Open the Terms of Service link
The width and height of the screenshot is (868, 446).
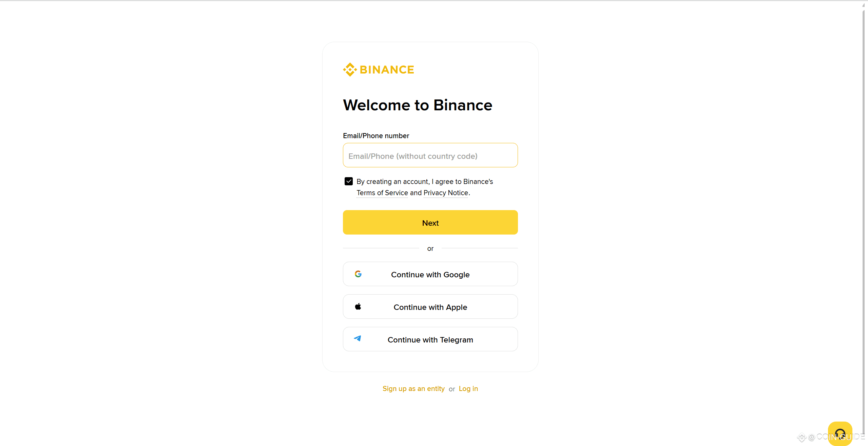(382, 193)
